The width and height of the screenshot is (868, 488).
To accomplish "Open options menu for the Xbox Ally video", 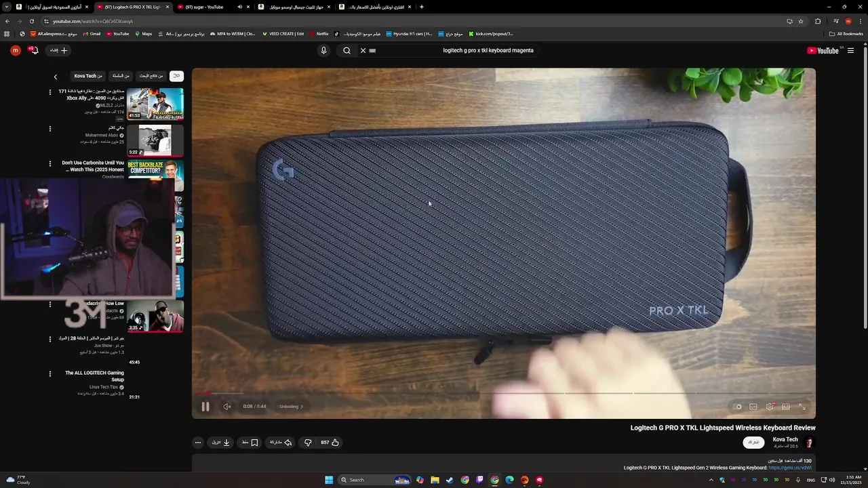I will (x=50, y=92).
